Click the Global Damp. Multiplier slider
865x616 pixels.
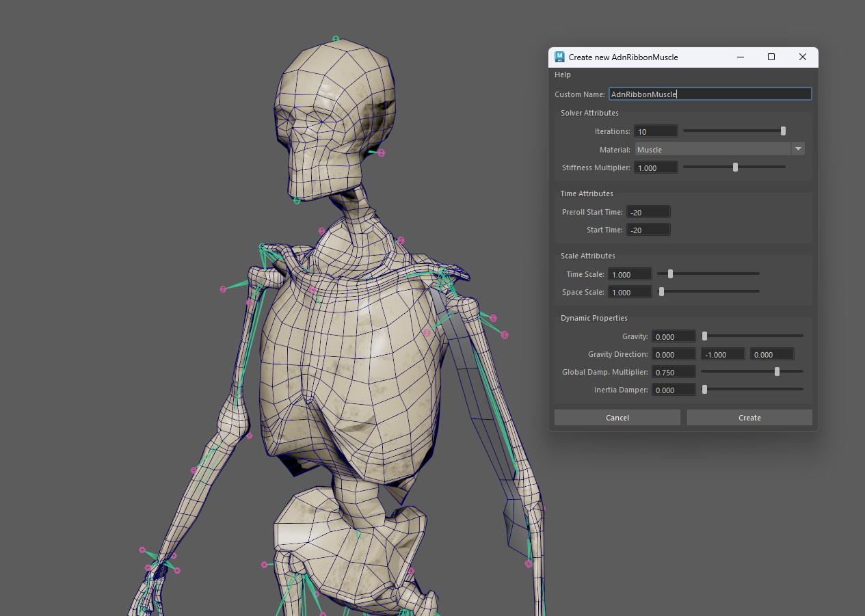click(777, 372)
